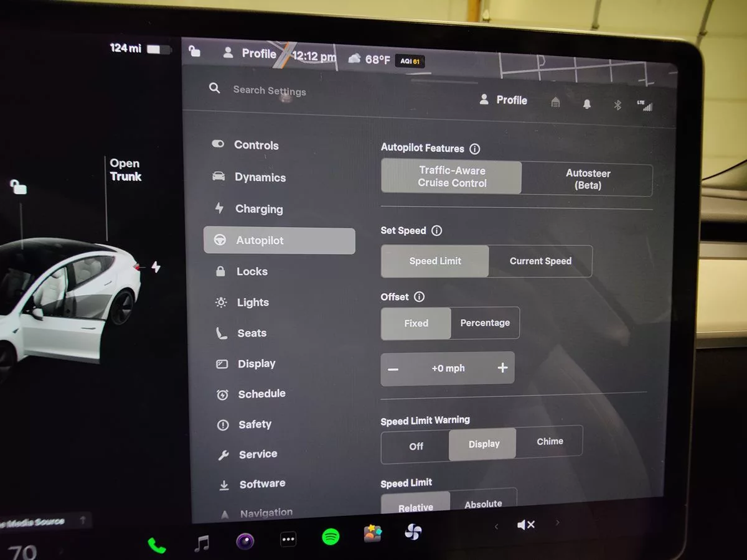
Task: Click the Search Settings field
Action: [269, 90]
